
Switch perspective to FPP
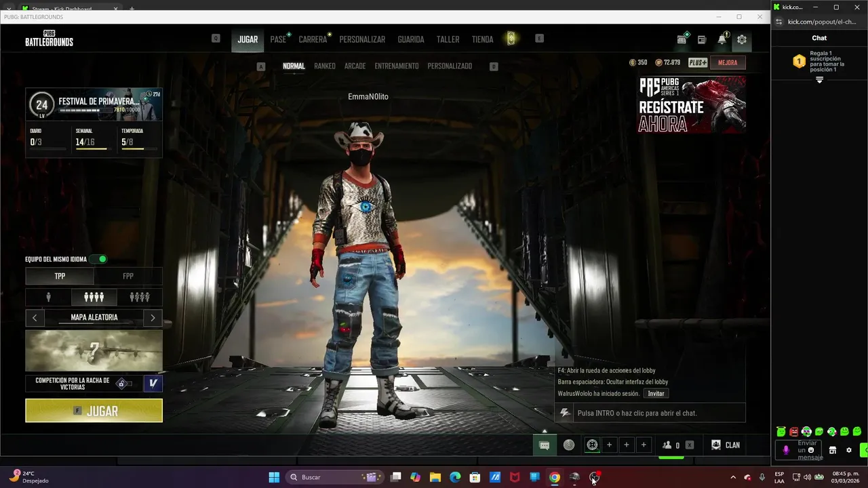click(x=128, y=276)
